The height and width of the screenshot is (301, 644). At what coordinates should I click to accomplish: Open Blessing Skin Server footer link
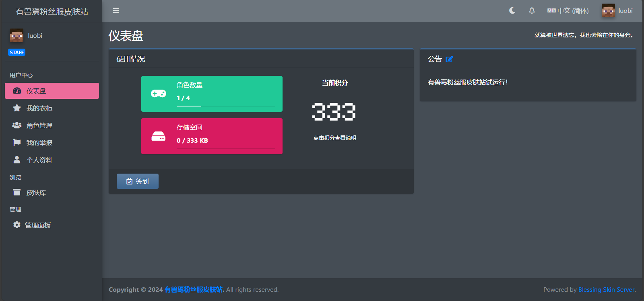point(606,289)
